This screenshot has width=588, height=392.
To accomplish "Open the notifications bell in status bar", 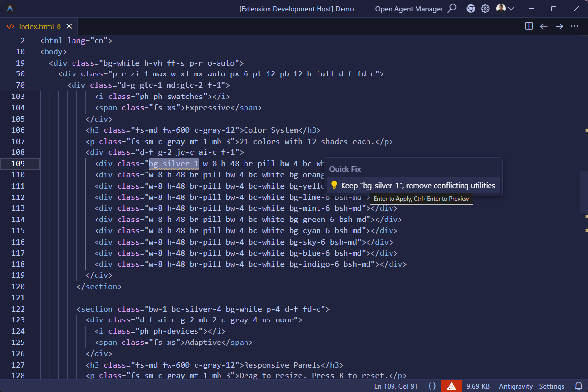I will point(578,386).
